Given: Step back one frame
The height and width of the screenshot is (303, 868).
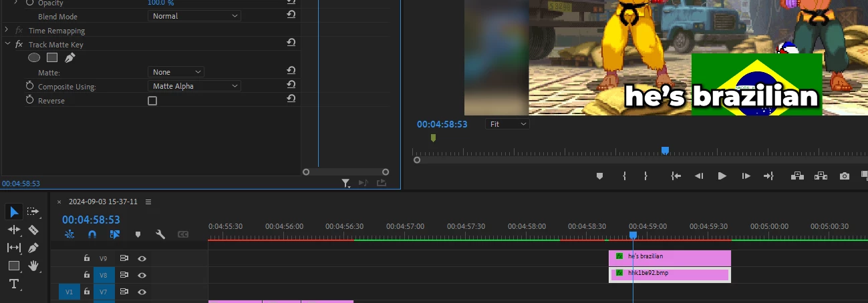Looking at the screenshot, I should tap(699, 176).
